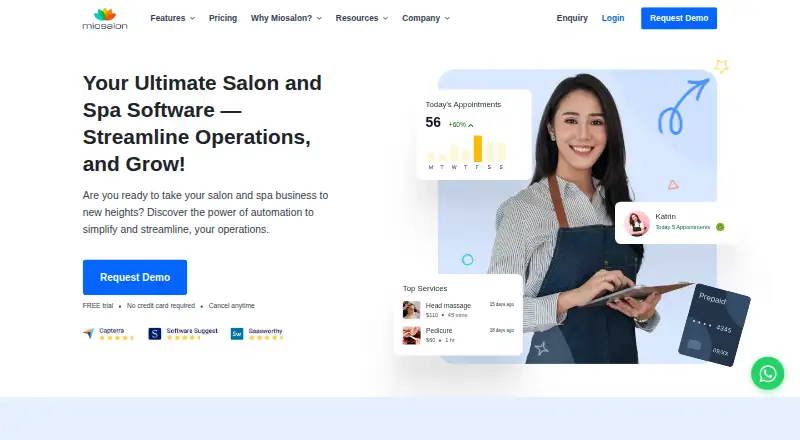
Task: Click the Software Suggest rating text
Action: 192,331
